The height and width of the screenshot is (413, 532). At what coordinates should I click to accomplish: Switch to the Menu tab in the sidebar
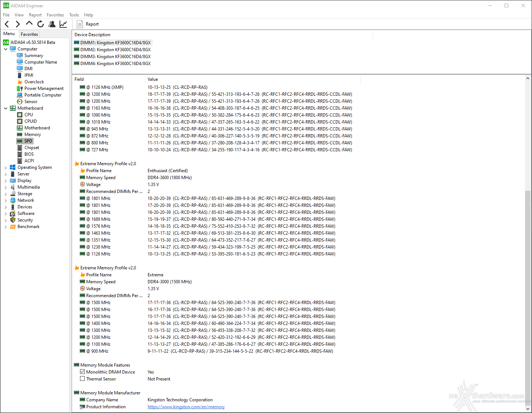click(x=9, y=34)
